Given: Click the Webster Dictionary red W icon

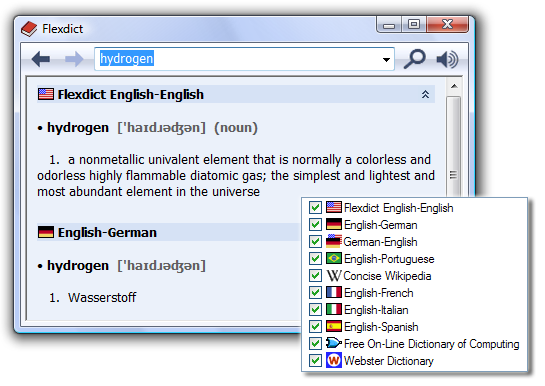Looking at the screenshot, I should point(334,360).
